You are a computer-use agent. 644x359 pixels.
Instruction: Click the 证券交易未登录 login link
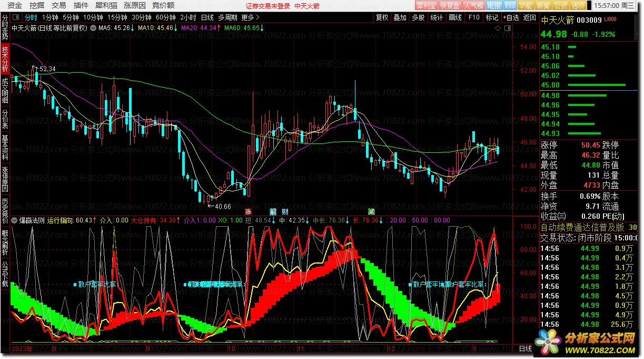(x=268, y=6)
